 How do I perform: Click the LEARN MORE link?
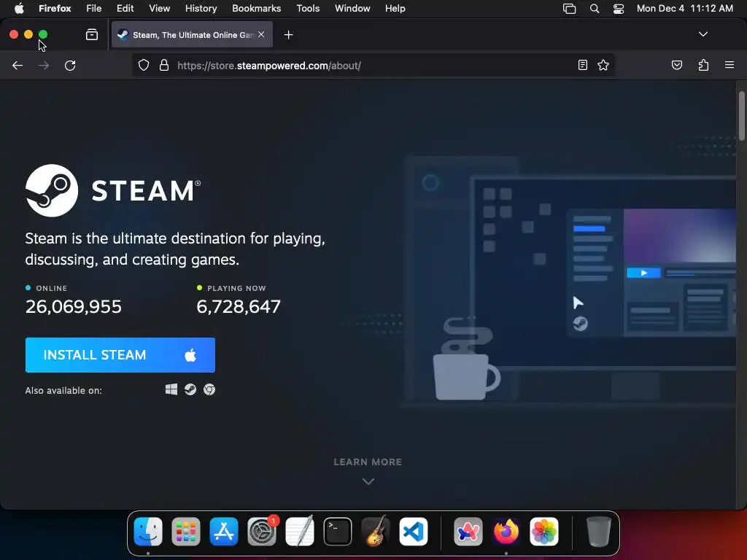368,462
